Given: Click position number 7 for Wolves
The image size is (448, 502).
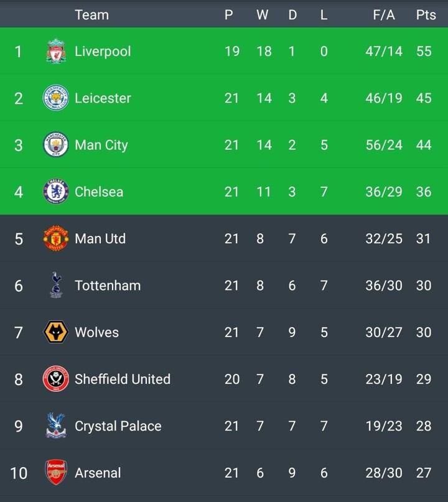Looking at the screenshot, I should point(19,332).
